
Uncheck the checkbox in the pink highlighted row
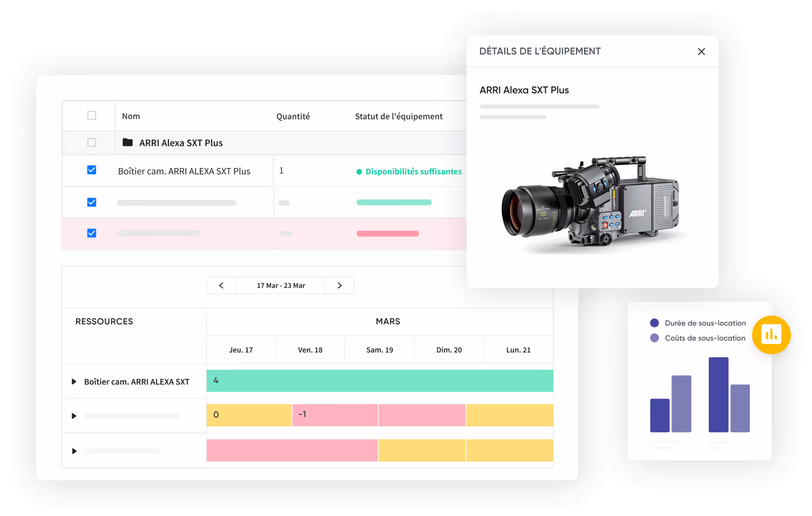tap(92, 233)
